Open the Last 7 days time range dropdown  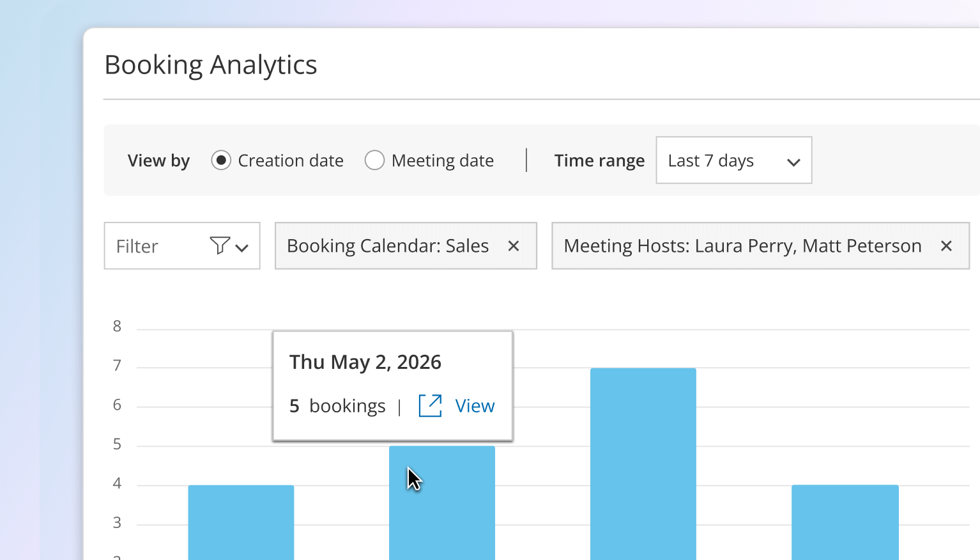coord(733,160)
